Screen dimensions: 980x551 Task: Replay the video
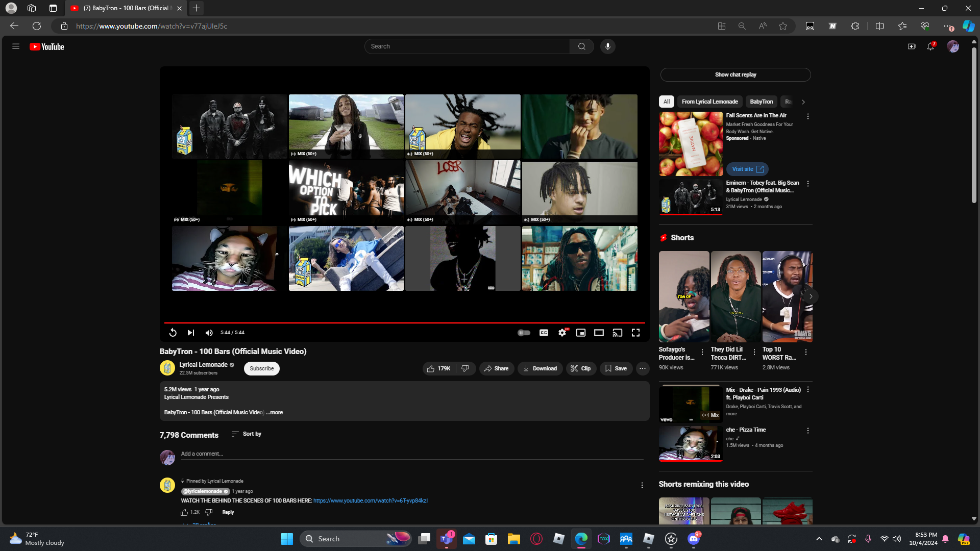coord(173,333)
